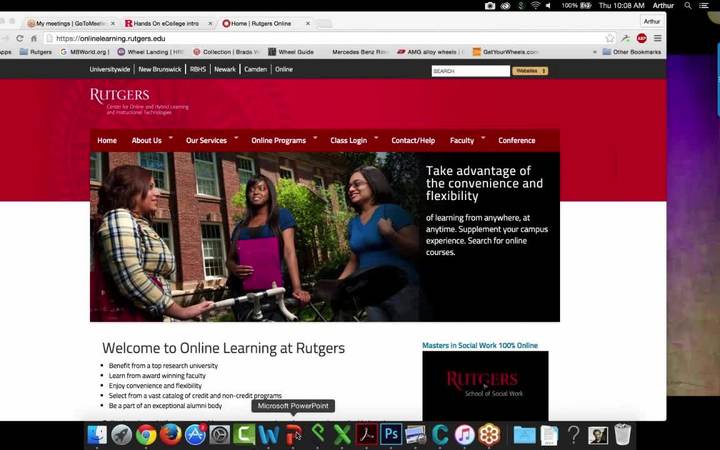Viewport: 720px width, 450px height.
Task: Open the teal C app dock icon
Action: 440,434
